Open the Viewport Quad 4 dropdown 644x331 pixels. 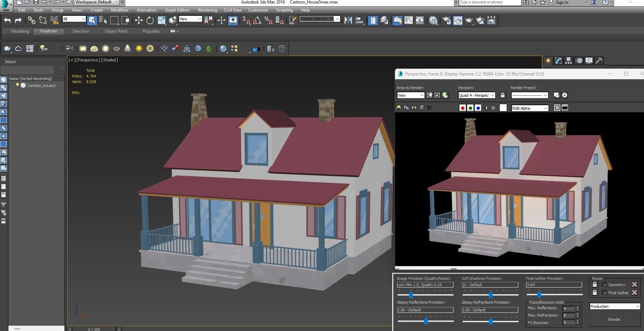[477, 95]
